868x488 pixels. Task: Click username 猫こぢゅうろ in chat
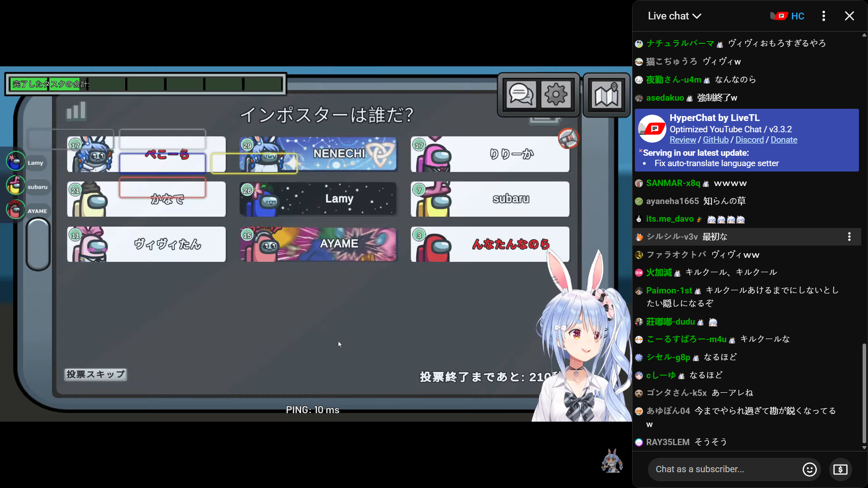[672, 62]
